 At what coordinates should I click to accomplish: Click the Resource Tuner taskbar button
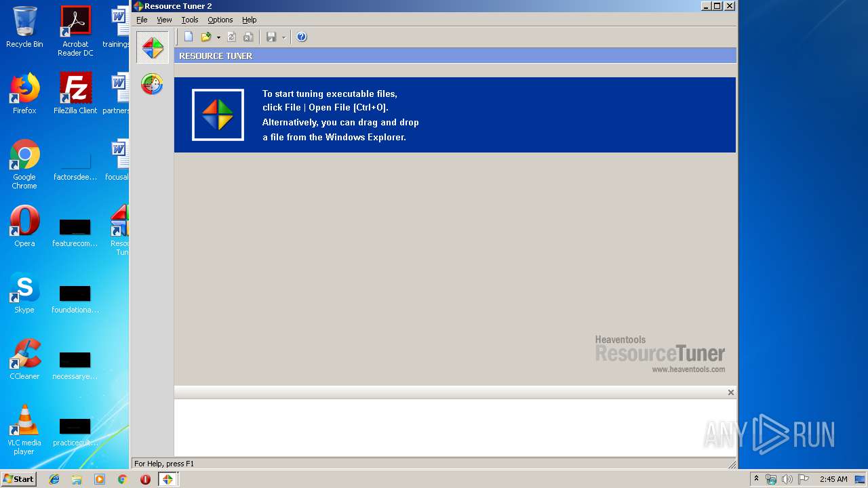click(167, 479)
